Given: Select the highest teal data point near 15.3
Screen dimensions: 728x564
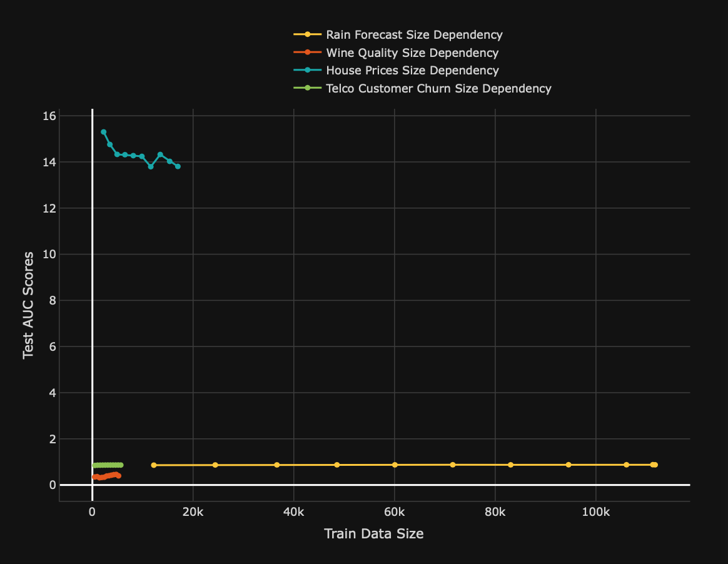Looking at the screenshot, I should pyautogui.click(x=104, y=132).
